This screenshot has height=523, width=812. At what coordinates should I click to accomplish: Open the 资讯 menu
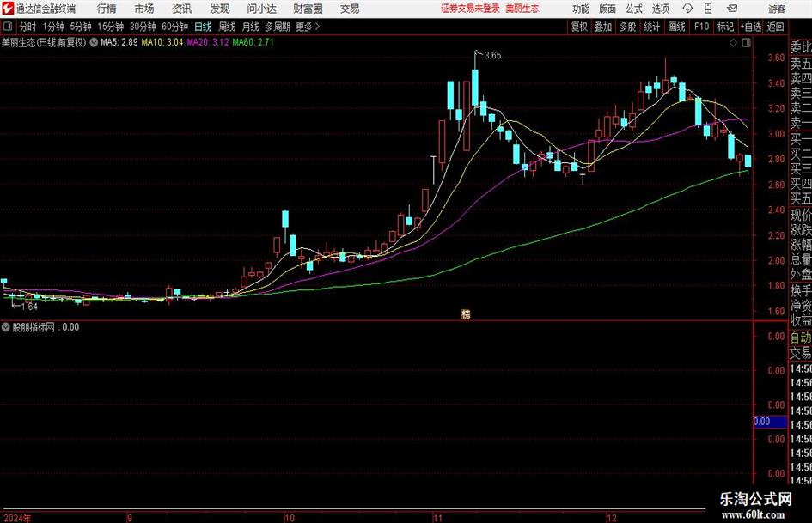pos(182,9)
